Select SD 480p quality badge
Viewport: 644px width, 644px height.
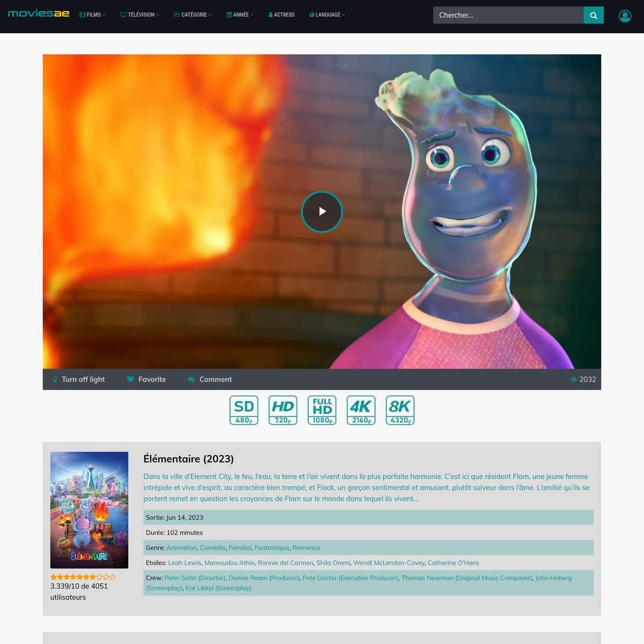pyautogui.click(x=244, y=410)
